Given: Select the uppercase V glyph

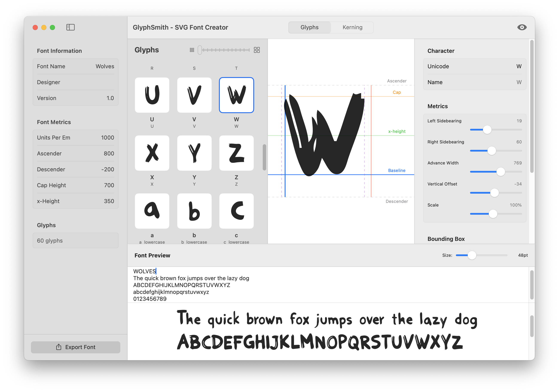Looking at the screenshot, I should (194, 95).
